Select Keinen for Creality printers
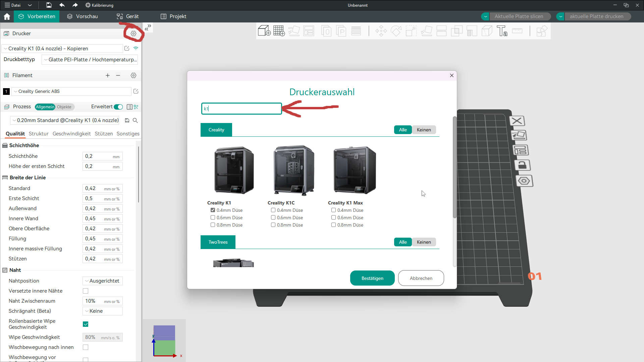This screenshot has width=644, height=362. (x=424, y=130)
